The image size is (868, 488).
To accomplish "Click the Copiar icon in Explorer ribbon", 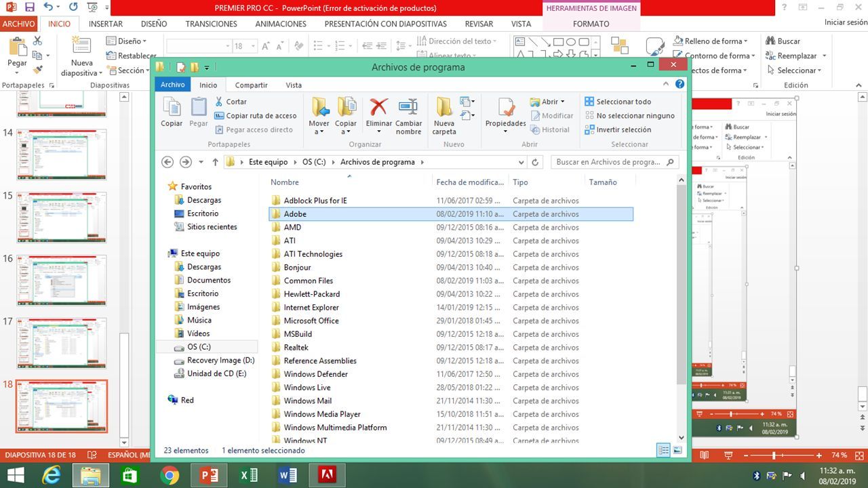I will click(x=172, y=107).
